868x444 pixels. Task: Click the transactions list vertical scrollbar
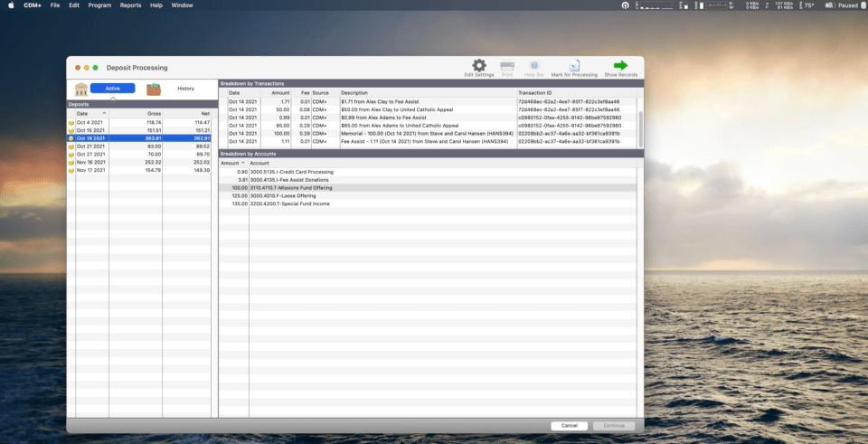pyautogui.click(x=641, y=125)
